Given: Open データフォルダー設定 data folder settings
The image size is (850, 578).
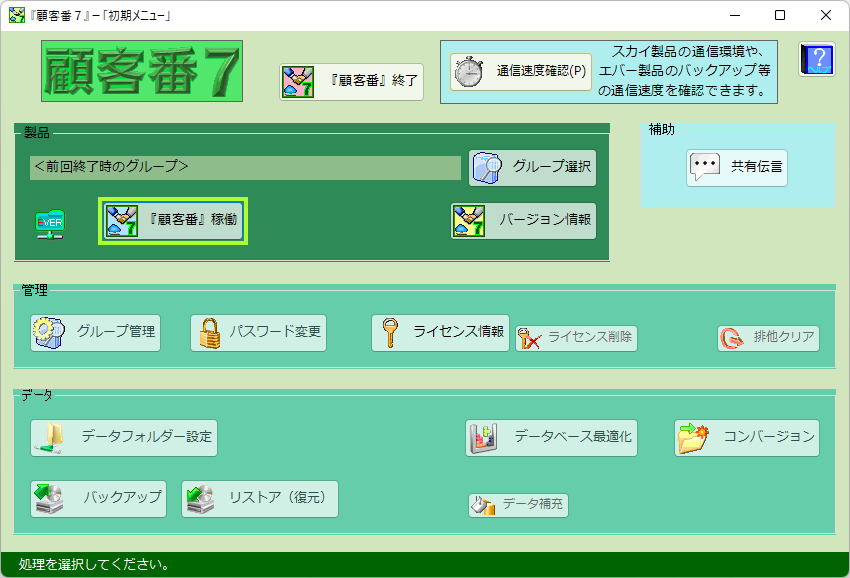Looking at the screenshot, I should 124,438.
